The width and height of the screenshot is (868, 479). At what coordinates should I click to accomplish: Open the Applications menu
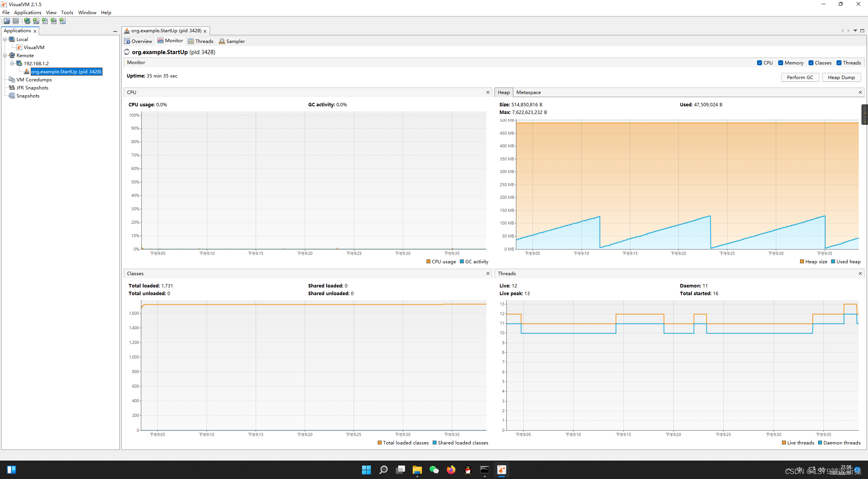click(28, 12)
